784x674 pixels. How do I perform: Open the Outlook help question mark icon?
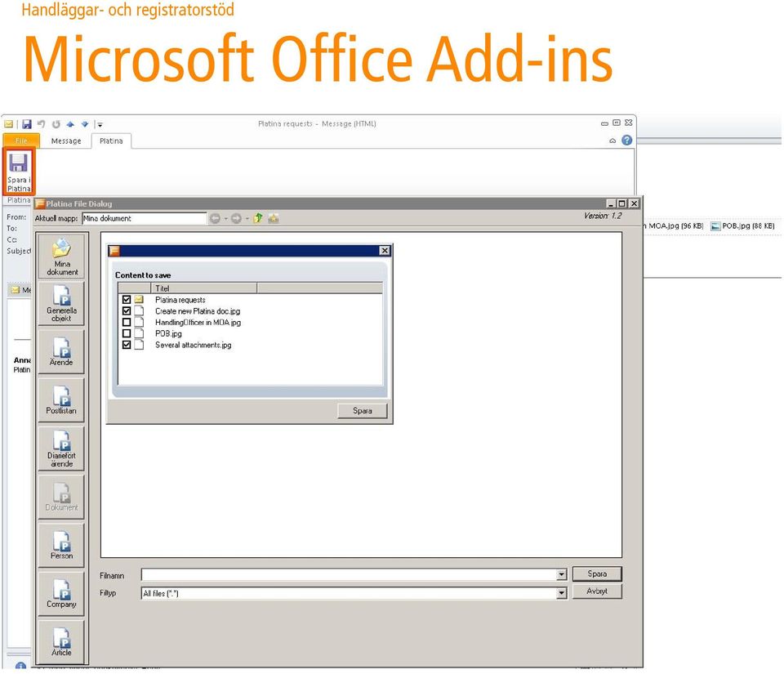[626, 141]
